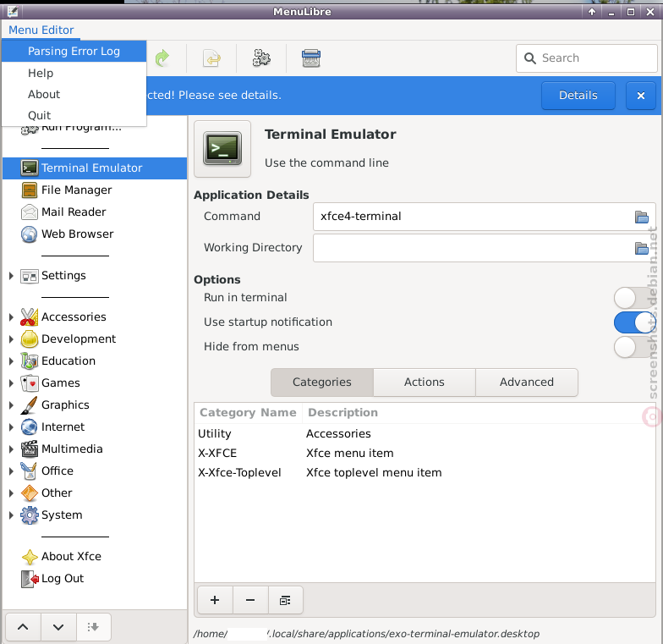Image resolution: width=663 pixels, height=644 pixels.
Task: Click the Details button
Action: [x=578, y=95]
